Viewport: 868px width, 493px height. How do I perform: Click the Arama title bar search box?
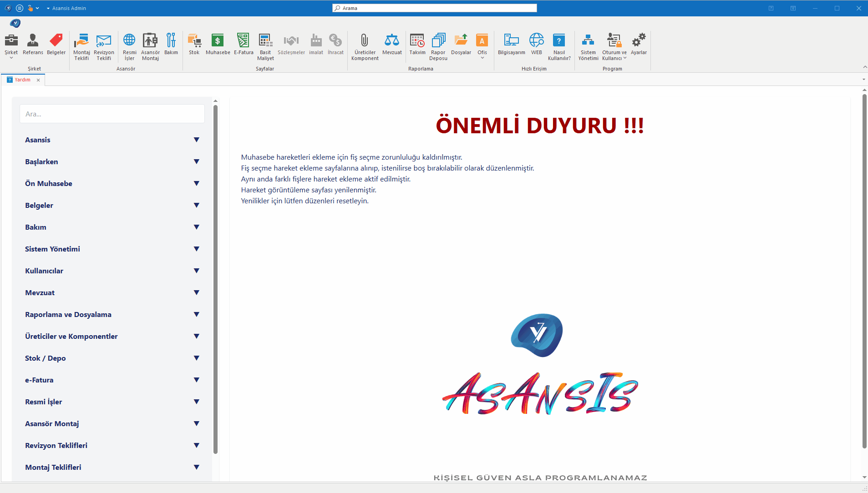click(x=435, y=8)
